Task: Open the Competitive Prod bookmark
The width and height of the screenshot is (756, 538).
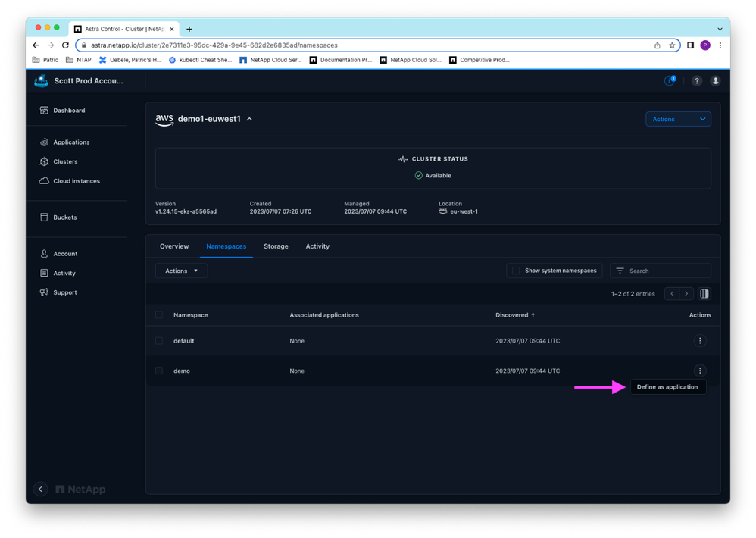Action: pyautogui.click(x=480, y=60)
